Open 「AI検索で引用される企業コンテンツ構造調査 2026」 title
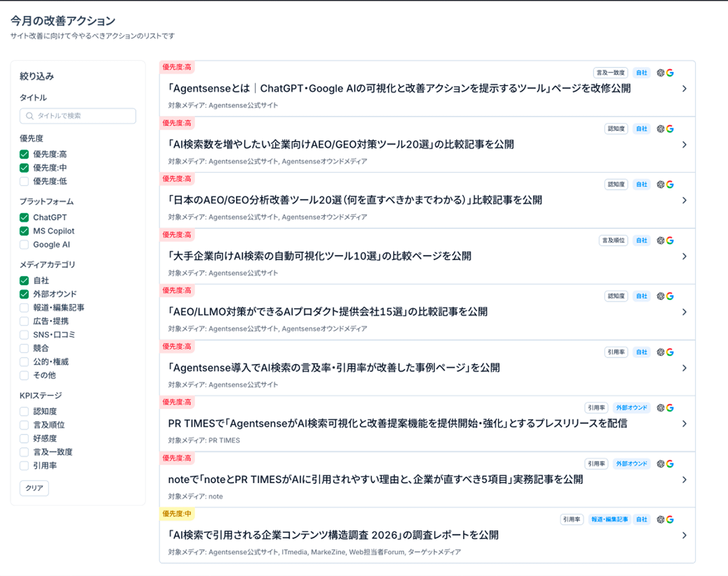Viewport: 728px width, 576px height. tap(333, 535)
